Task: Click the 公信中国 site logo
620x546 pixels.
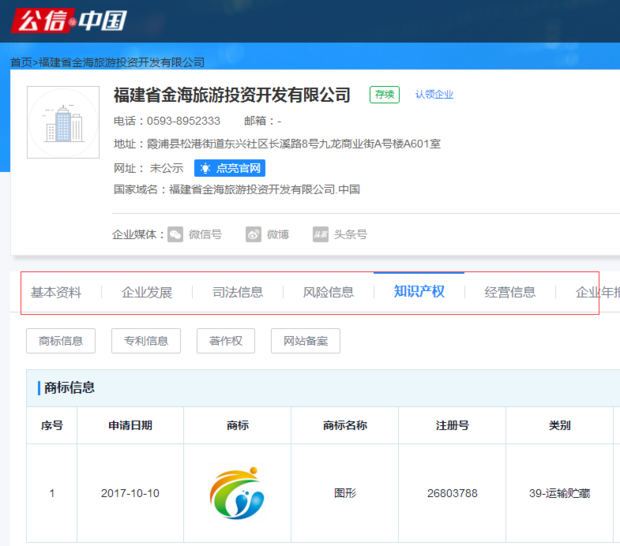Action: (x=69, y=20)
